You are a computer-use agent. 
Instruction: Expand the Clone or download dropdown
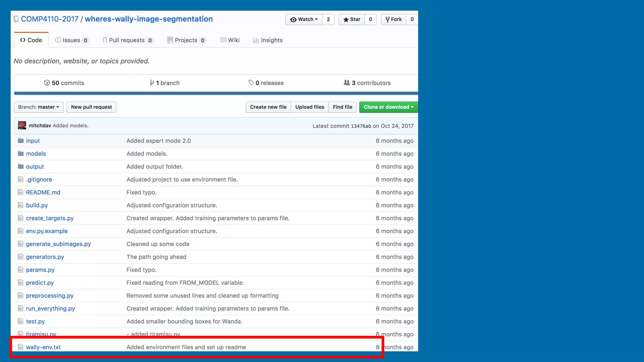click(389, 107)
